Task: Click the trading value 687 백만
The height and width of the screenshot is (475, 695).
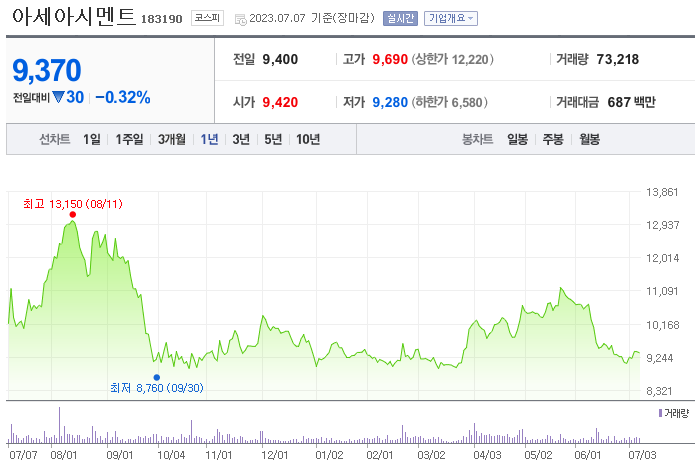Action: [x=631, y=102]
